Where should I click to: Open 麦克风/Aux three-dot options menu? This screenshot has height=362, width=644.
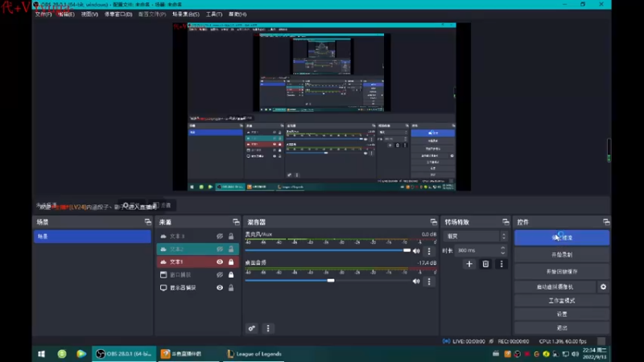[429, 251]
